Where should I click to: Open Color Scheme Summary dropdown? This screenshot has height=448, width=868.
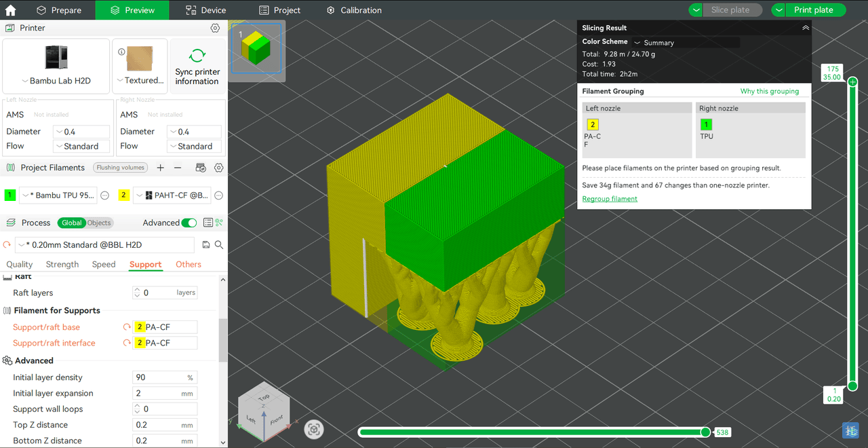click(686, 43)
